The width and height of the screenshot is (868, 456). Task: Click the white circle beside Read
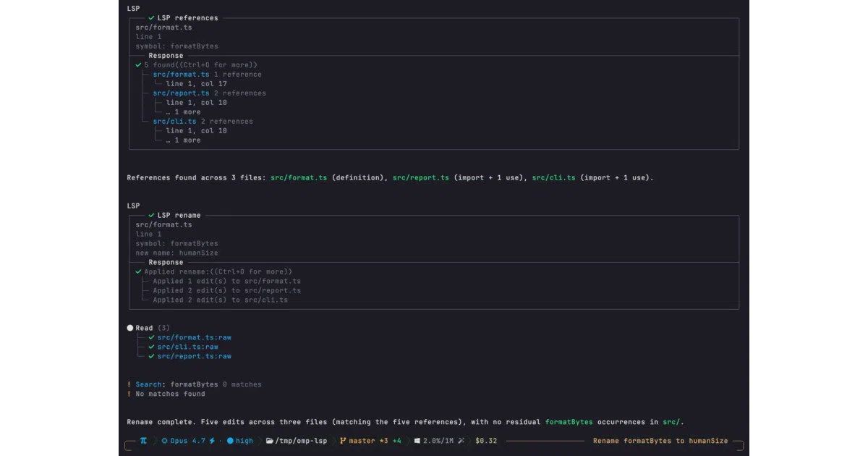tap(130, 328)
